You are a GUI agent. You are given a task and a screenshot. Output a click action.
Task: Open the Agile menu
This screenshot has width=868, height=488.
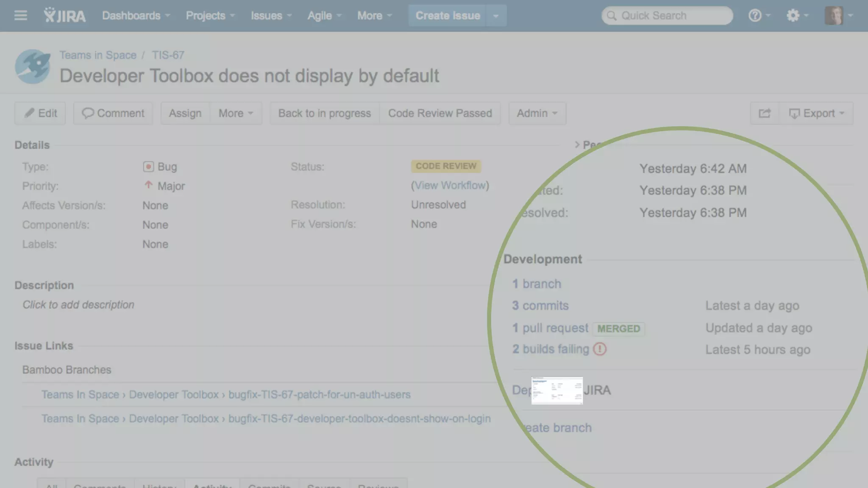click(324, 16)
